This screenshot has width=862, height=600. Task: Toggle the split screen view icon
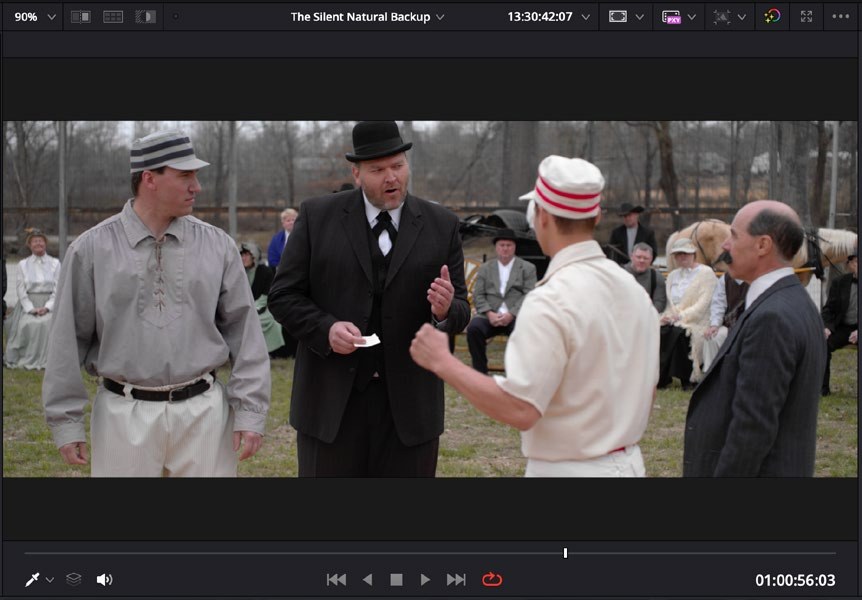[x=113, y=17]
